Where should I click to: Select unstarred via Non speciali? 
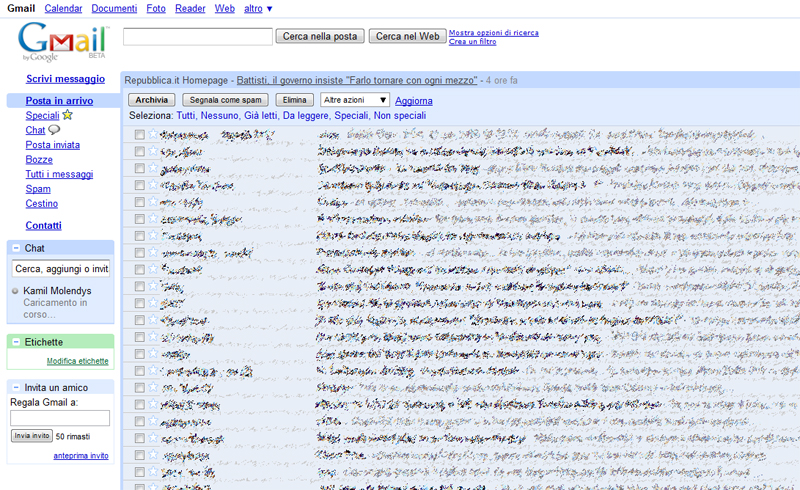click(x=399, y=116)
